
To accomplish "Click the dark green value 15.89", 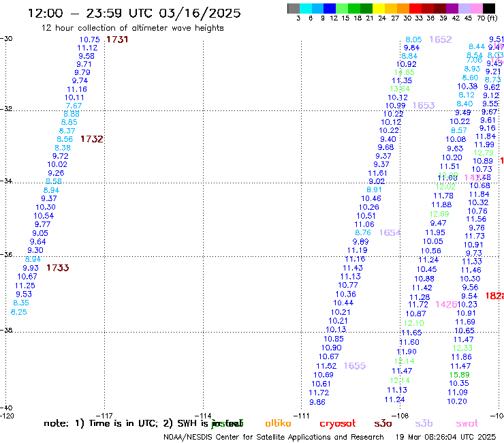I will [x=459, y=375].
